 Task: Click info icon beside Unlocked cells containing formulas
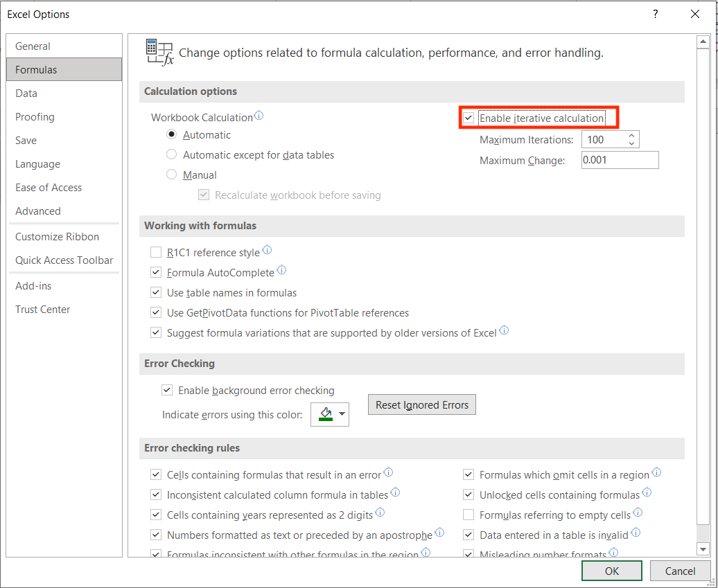coord(647,492)
